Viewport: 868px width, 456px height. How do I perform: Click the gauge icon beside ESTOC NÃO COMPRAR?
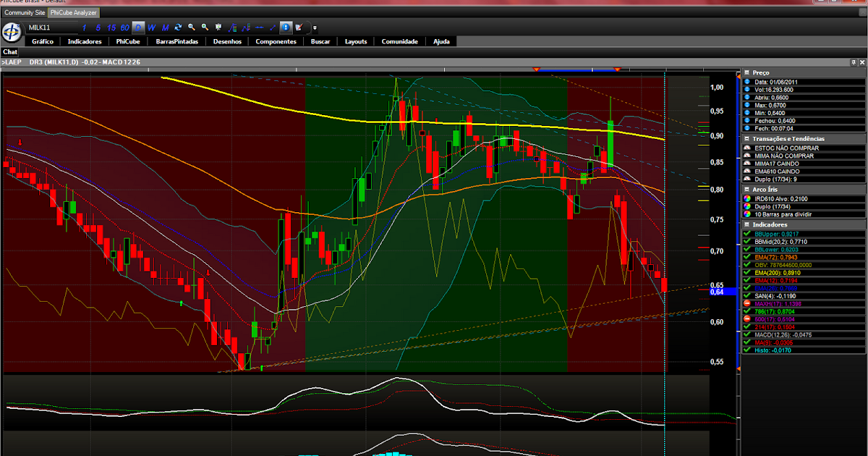pos(747,148)
